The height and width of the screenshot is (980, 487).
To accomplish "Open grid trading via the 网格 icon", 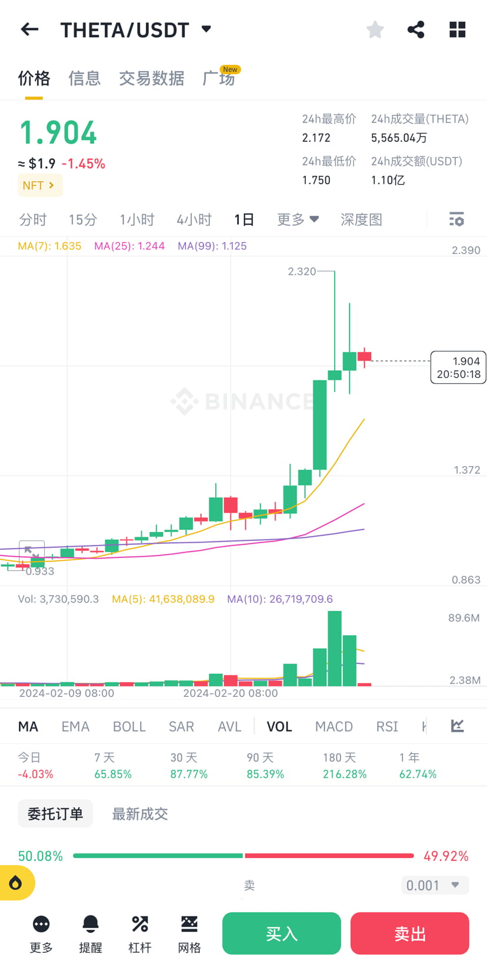I will click(x=189, y=934).
